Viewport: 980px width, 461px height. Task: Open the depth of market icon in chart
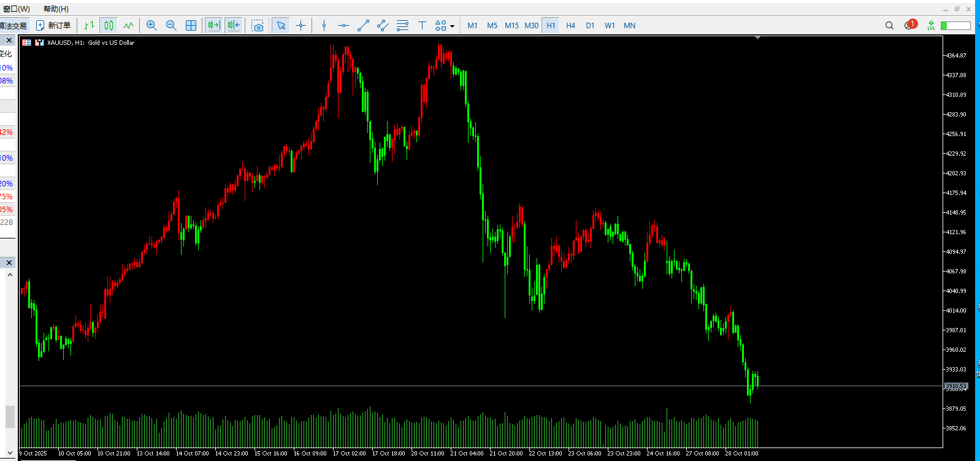coord(39,42)
